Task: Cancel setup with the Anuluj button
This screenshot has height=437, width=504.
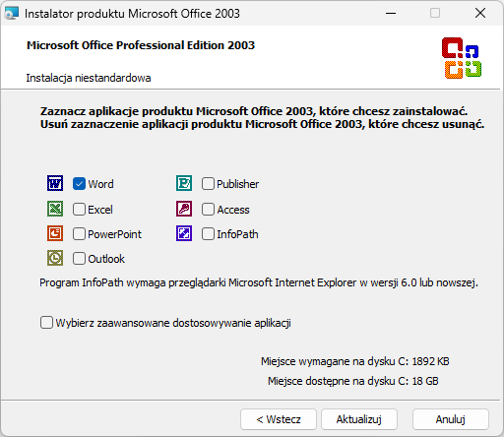Action: [x=451, y=419]
